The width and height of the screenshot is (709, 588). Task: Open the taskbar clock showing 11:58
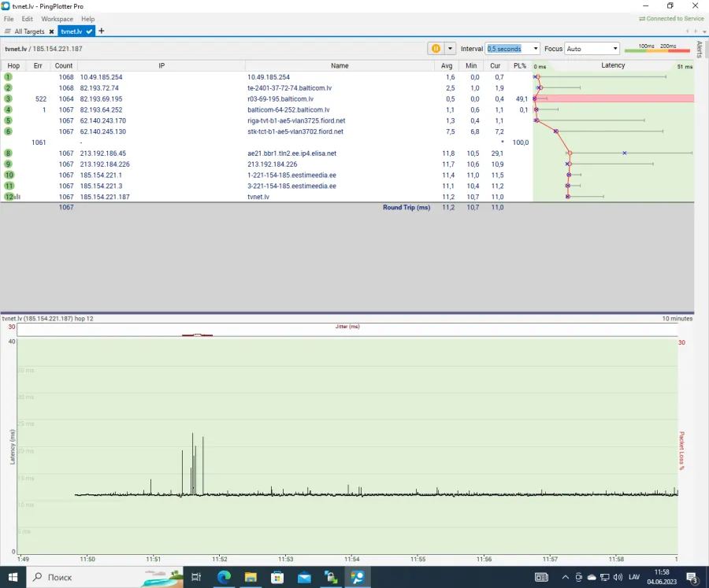pyautogui.click(x=662, y=577)
